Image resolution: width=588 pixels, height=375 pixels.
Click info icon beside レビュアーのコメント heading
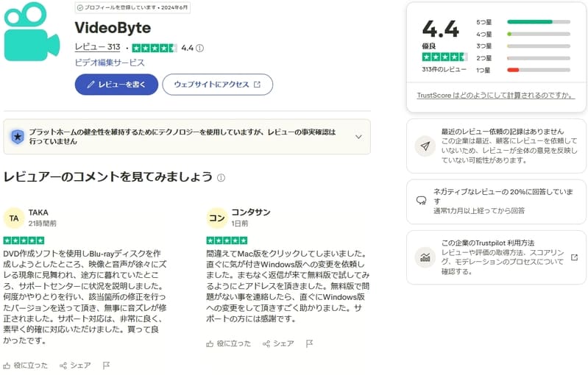[222, 177]
